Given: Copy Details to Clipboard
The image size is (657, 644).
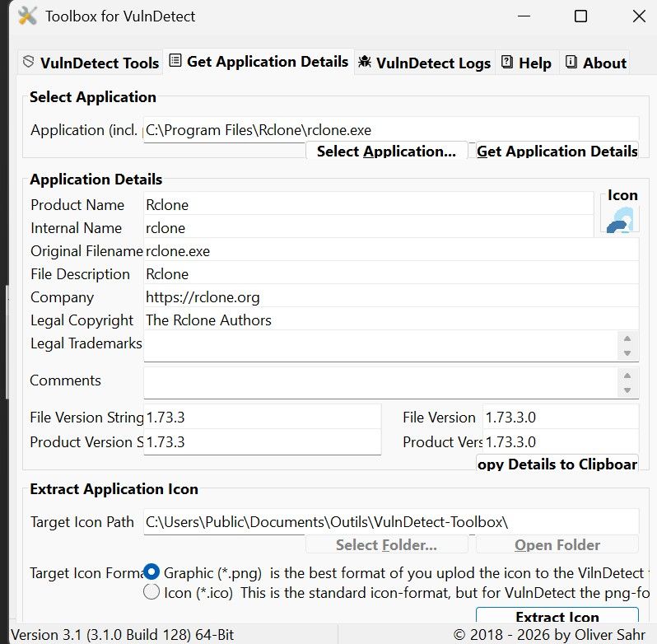Looking at the screenshot, I should [557, 464].
